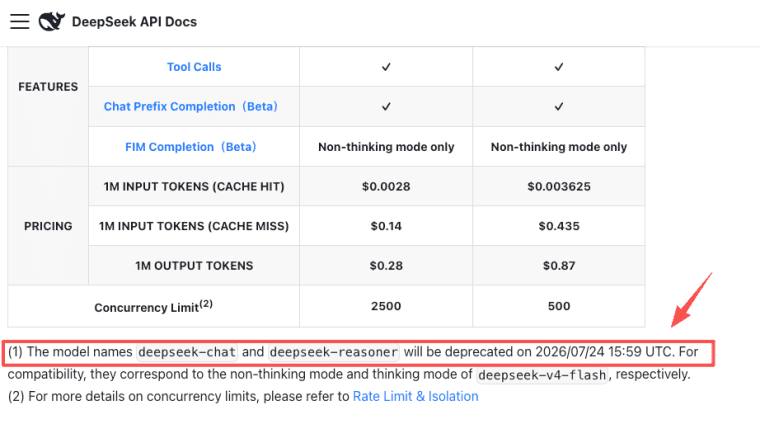Select the 500 concurrency value
760x424 pixels.
point(559,306)
